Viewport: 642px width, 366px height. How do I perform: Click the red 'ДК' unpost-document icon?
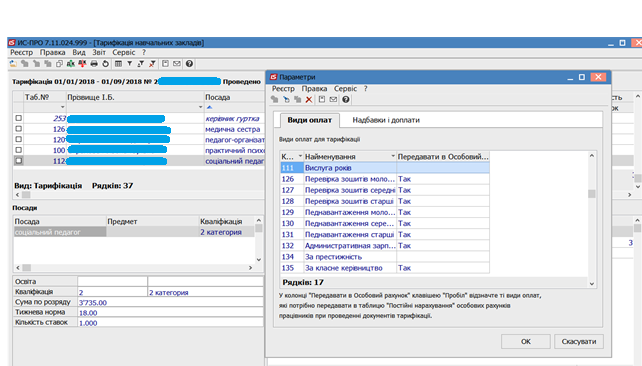click(x=82, y=64)
